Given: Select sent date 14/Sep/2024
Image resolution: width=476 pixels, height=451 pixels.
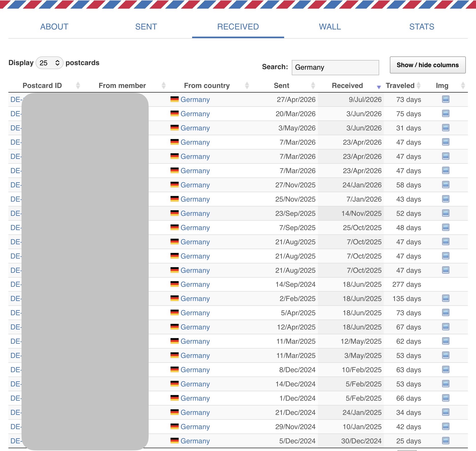Looking at the screenshot, I should pyautogui.click(x=296, y=284).
